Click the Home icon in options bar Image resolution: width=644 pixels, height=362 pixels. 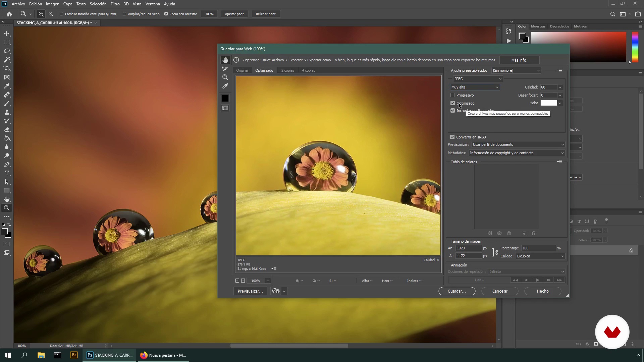click(x=9, y=14)
